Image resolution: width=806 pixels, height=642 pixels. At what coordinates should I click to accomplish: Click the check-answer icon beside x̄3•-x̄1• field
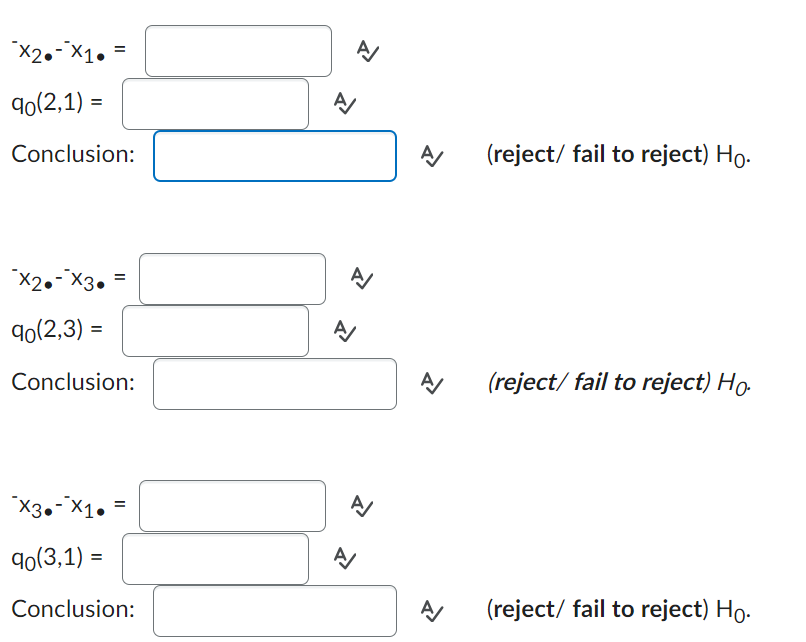[362, 507]
